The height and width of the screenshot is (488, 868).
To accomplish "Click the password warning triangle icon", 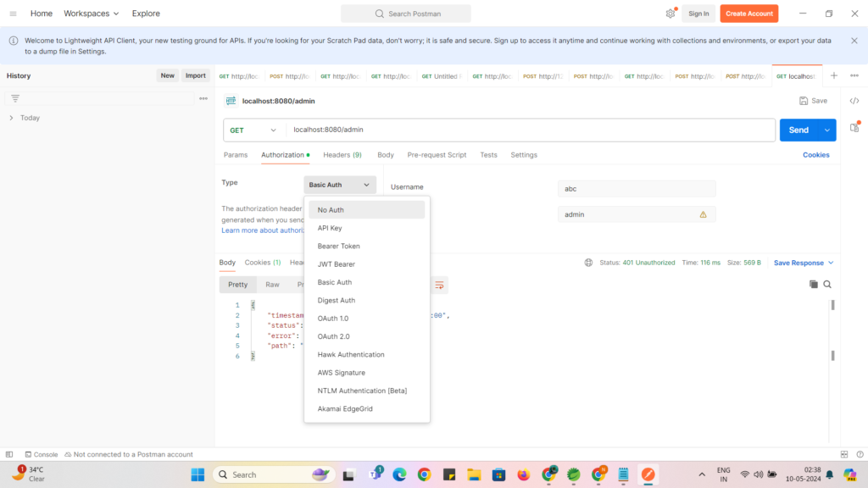I will 703,214.
